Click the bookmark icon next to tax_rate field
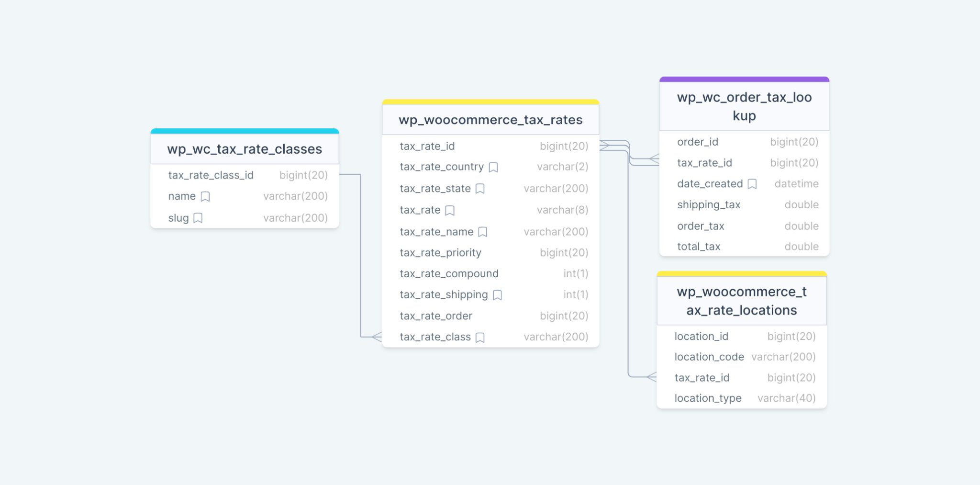The height and width of the screenshot is (485, 980). tap(449, 210)
